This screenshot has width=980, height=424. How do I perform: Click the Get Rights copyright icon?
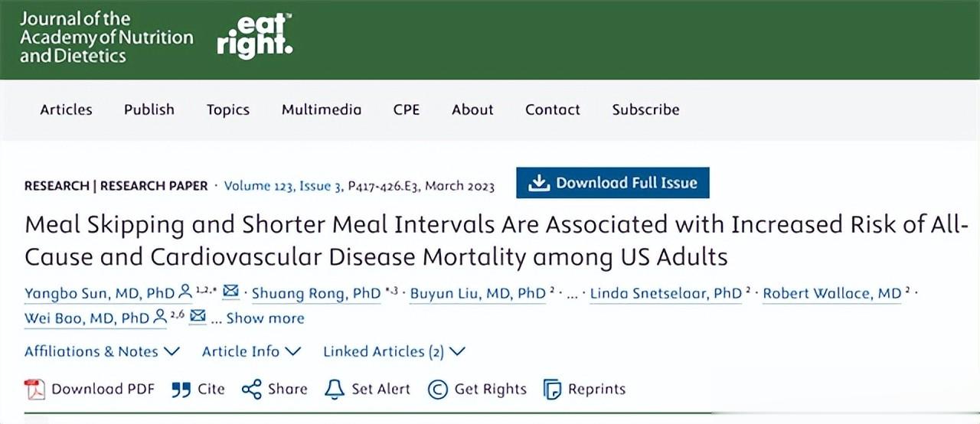coord(437,390)
